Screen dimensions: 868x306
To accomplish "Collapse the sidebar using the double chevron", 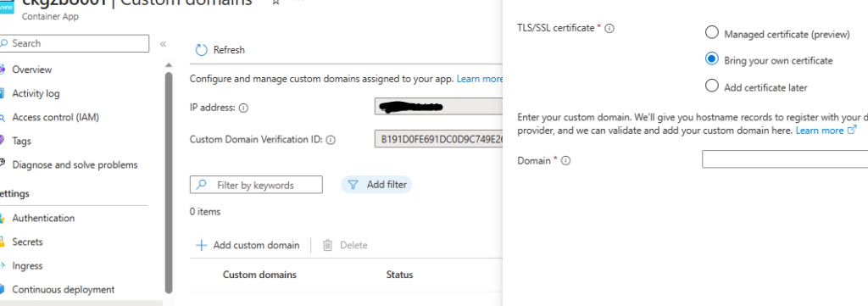I will pyautogui.click(x=164, y=44).
